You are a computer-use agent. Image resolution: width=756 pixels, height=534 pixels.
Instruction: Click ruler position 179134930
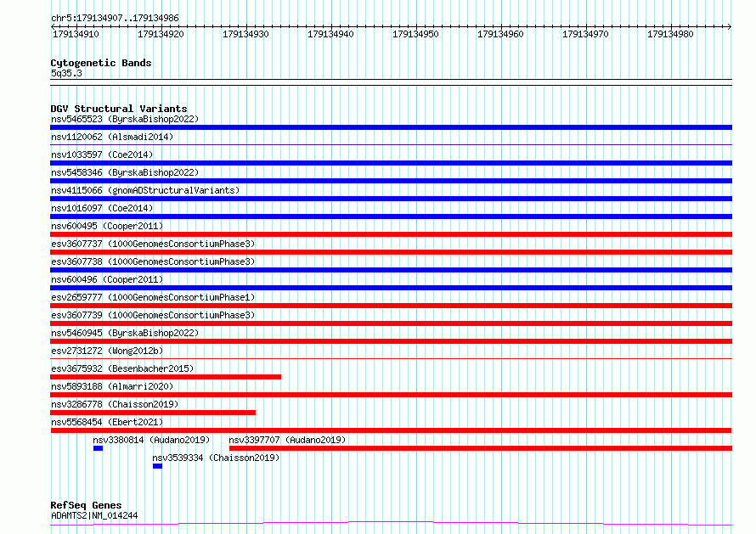pos(245,34)
